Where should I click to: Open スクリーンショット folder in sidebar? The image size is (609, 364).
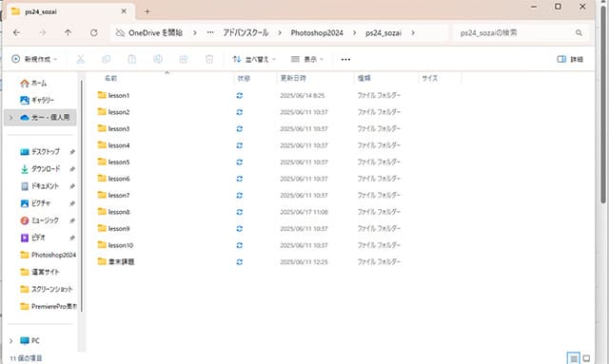coord(48,289)
